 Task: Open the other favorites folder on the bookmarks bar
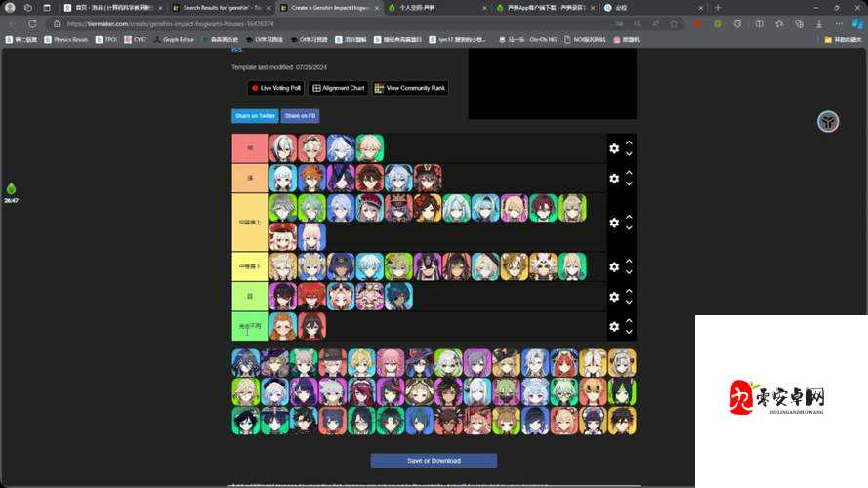point(843,40)
